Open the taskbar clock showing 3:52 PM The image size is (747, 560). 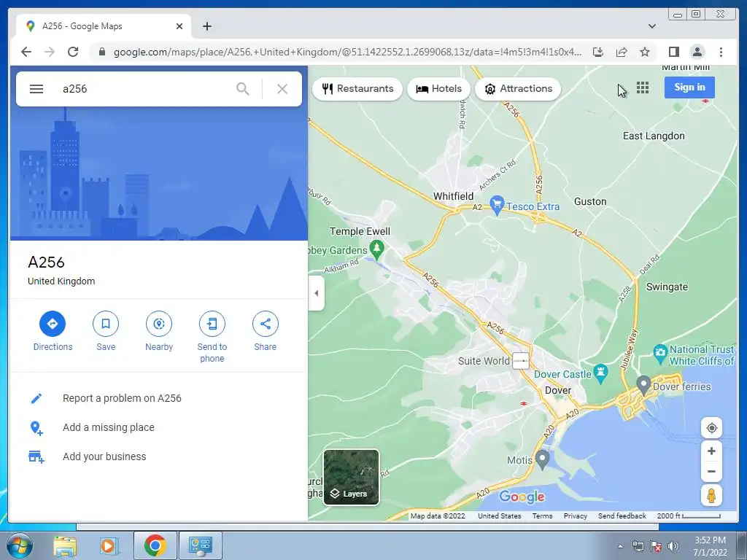(710, 545)
